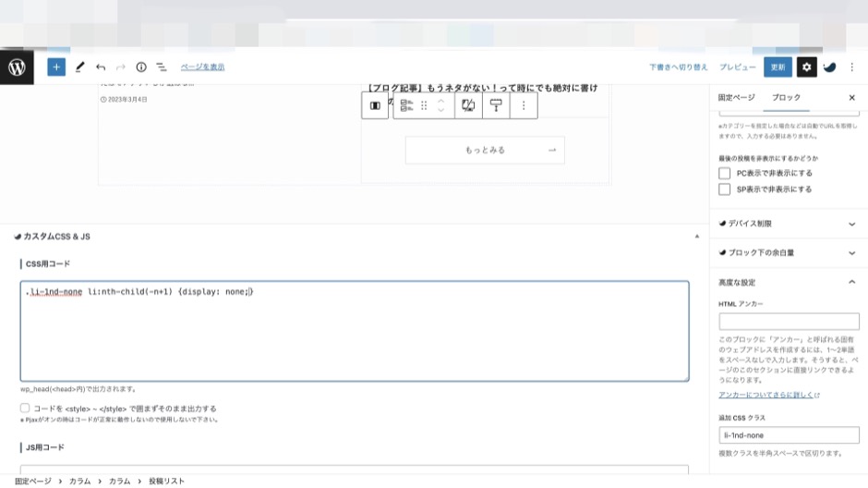Toggle output code without style tags checkbox

[x=25, y=409]
